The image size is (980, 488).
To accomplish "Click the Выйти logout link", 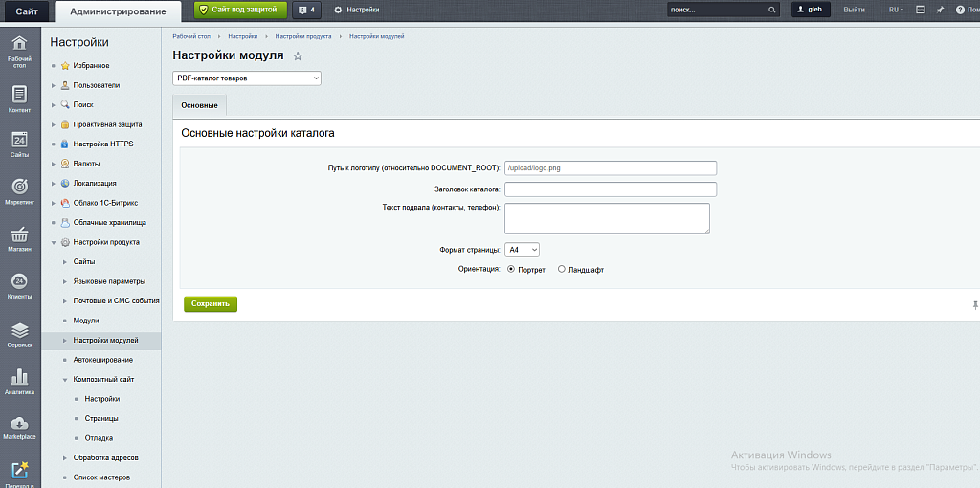I will [x=855, y=10].
